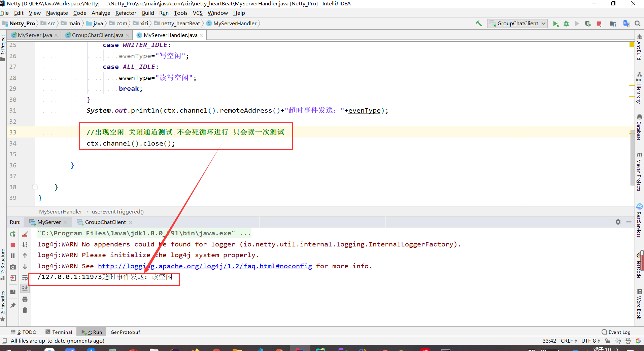Restore layout in the Run panel
Screen dimensions: 644x351
[13, 291]
